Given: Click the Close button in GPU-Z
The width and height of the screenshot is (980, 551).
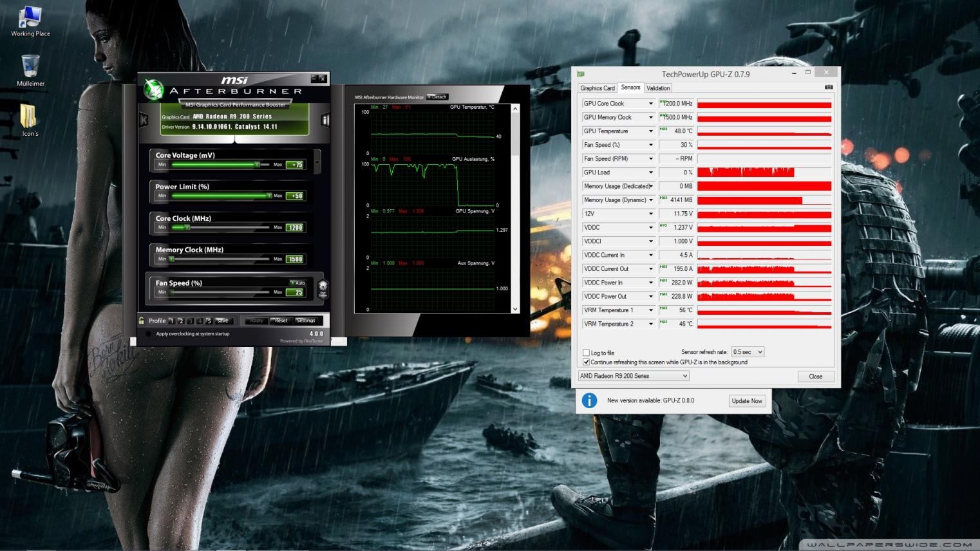Looking at the screenshot, I should click(x=816, y=377).
